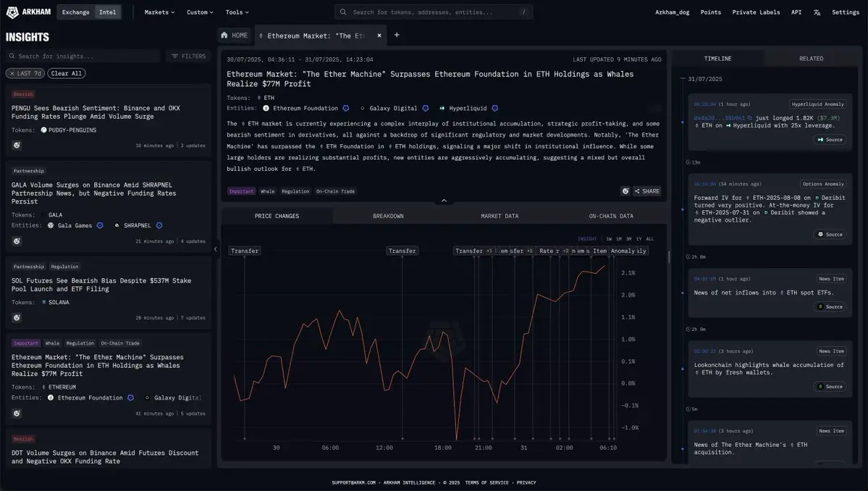Click the AI icon on SOL Futures card
This screenshot has height=491, width=868.
pos(17,318)
